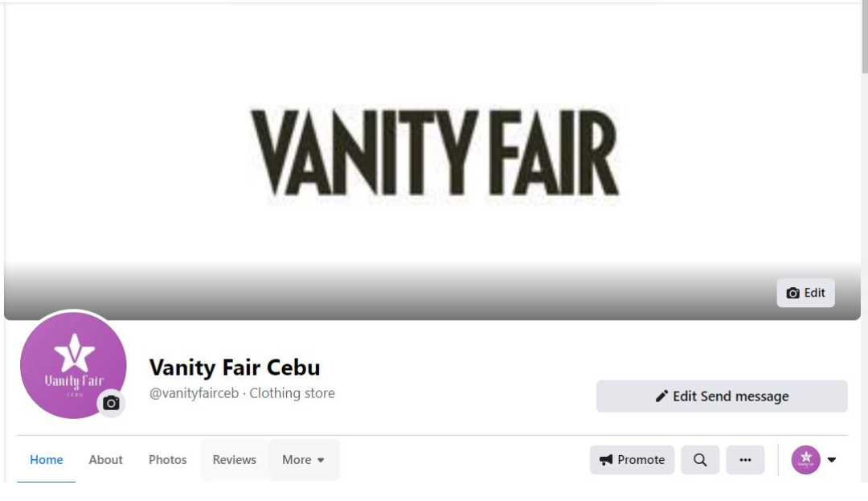
Task: Expand the More tab dropdown
Action: point(303,460)
